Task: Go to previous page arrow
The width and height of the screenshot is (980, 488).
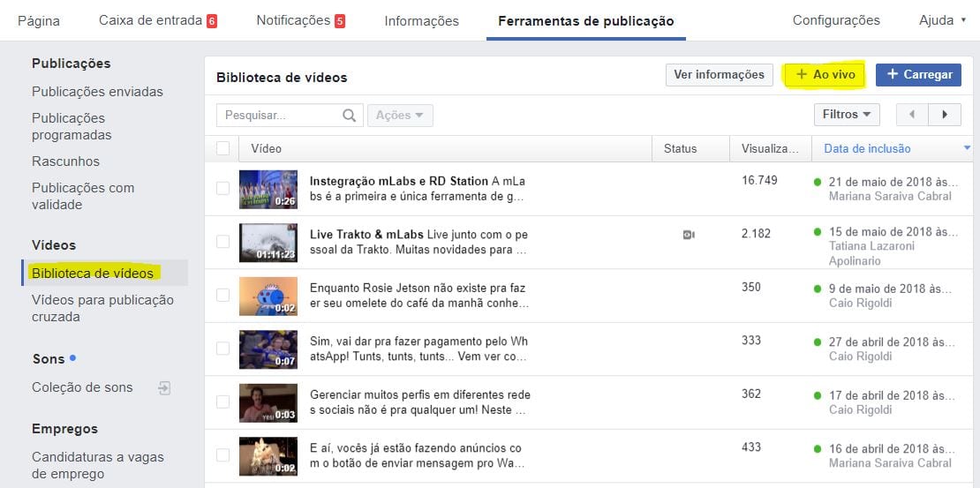Action: click(x=912, y=115)
